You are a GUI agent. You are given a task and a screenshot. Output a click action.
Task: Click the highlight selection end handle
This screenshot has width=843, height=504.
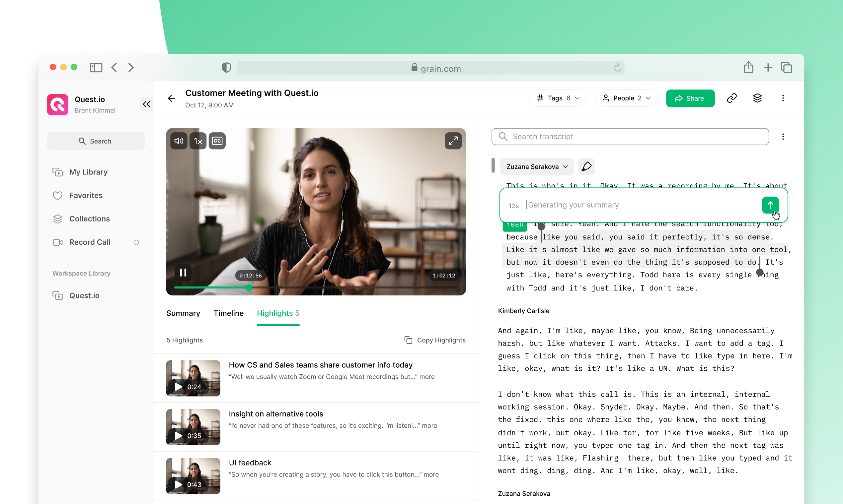click(760, 272)
